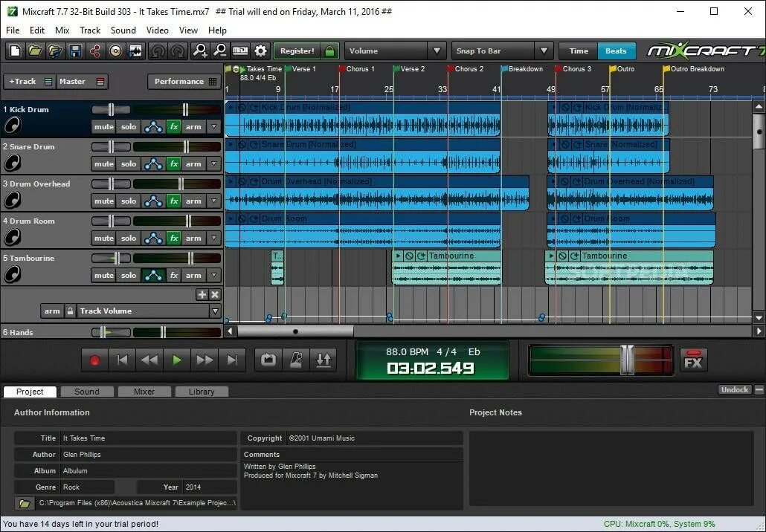Arm the Track Volume automation lane
This screenshot has height=532, width=766.
pyautogui.click(x=52, y=311)
